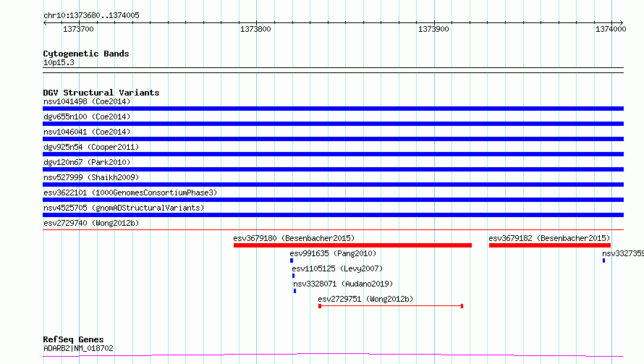644x364 pixels.
Task: Click the esv3679180 (Besenbacher2015) label
Action: 294,238
